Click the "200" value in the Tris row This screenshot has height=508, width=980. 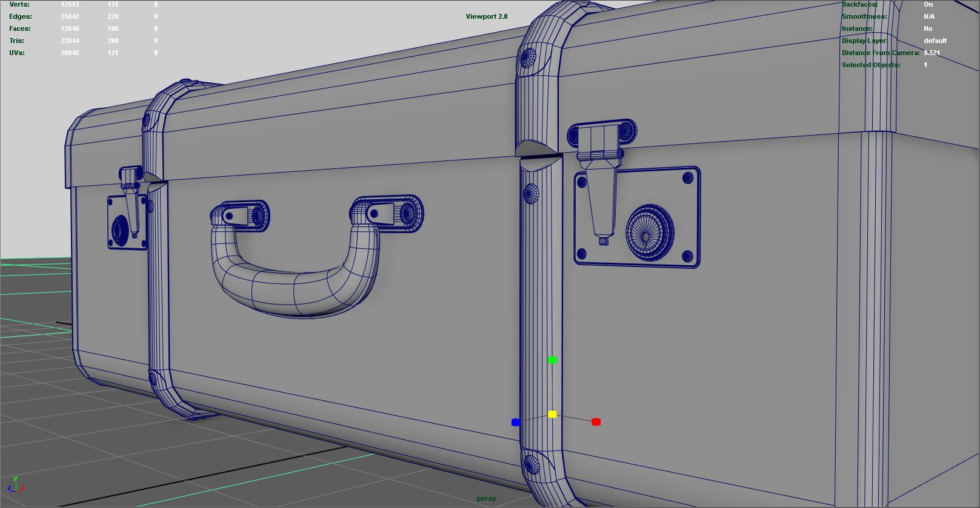click(x=113, y=41)
